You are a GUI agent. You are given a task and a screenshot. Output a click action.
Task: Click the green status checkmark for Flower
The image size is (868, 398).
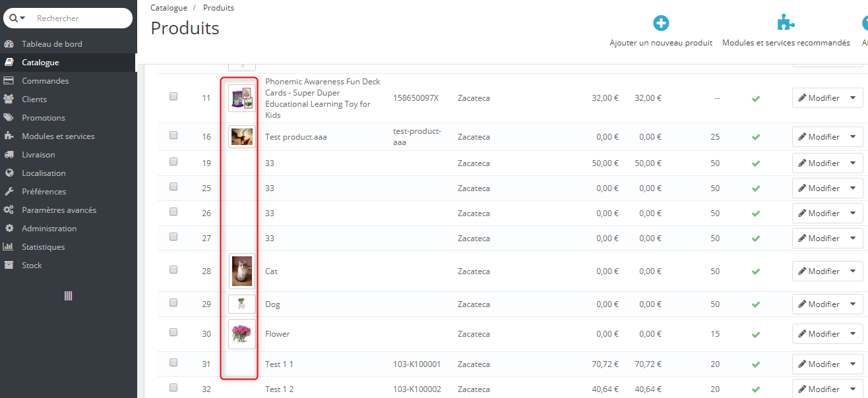756,335
